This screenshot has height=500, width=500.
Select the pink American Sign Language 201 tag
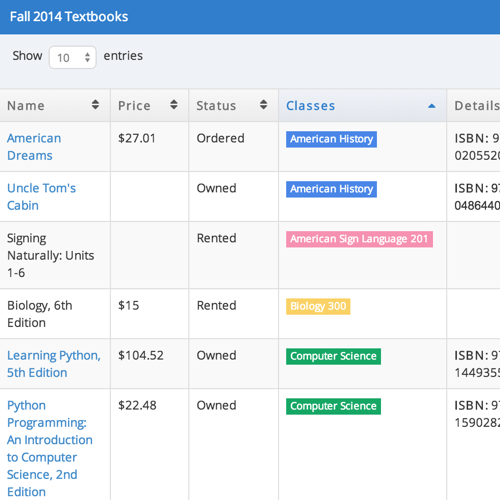point(359,239)
